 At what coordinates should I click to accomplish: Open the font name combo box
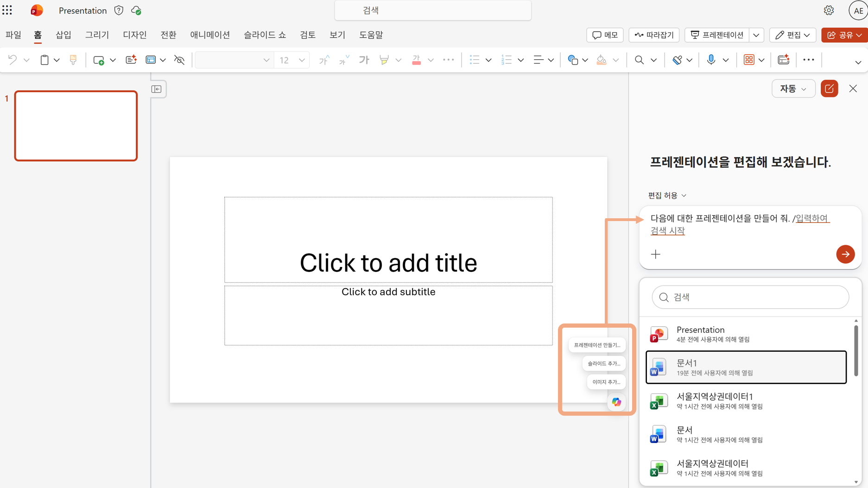[234, 60]
